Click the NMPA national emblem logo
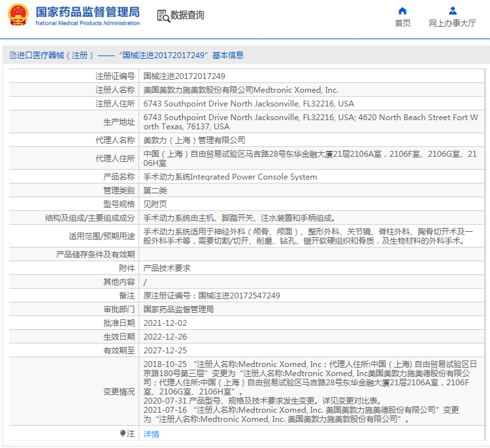The image size is (490, 448). tap(18, 15)
